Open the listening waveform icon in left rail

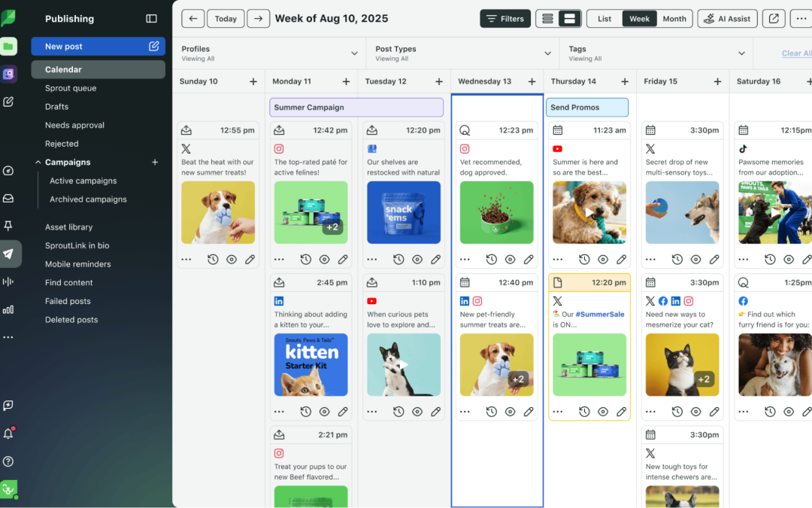point(8,281)
